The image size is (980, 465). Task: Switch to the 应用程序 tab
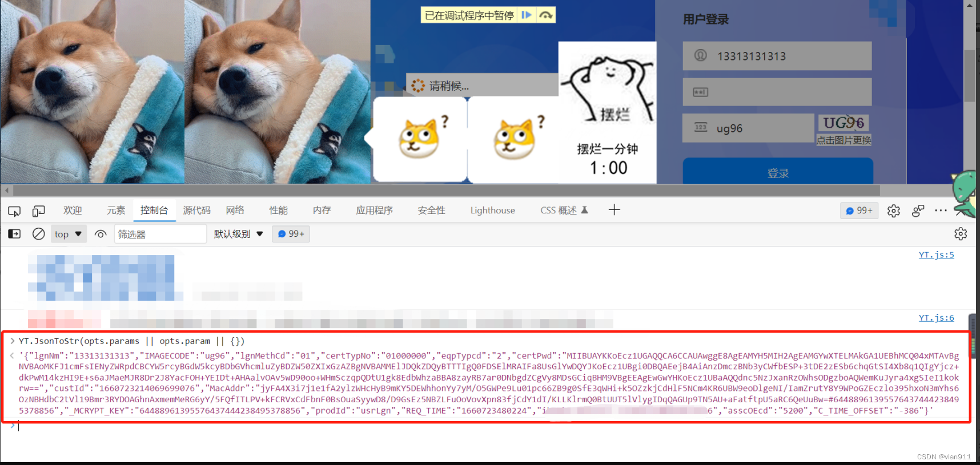[x=375, y=211]
